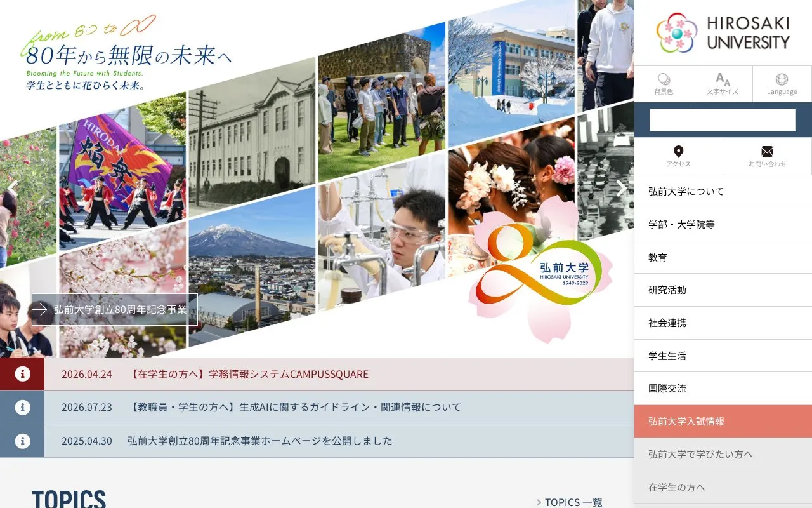Image resolution: width=812 pixels, height=508 pixels.
Task: Open 学生生活 menu item
Action: pyautogui.click(x=723, y=356)
